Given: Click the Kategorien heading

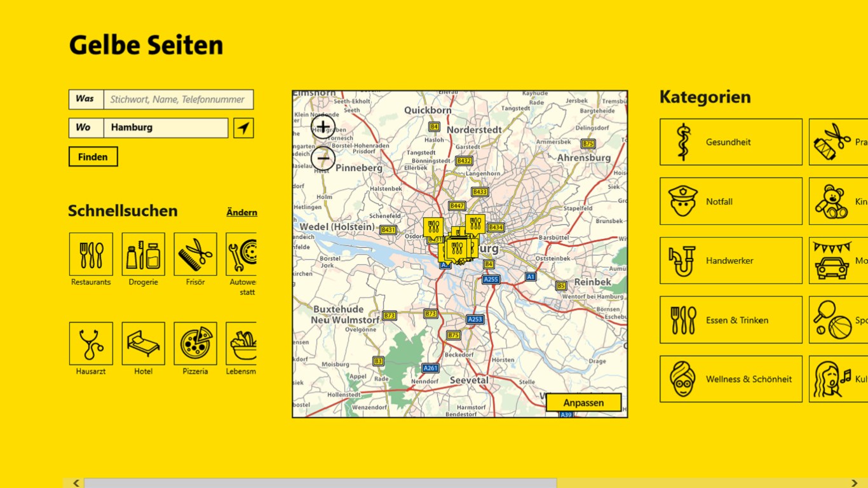Looking at the screenshot, I should coord(705,97).
